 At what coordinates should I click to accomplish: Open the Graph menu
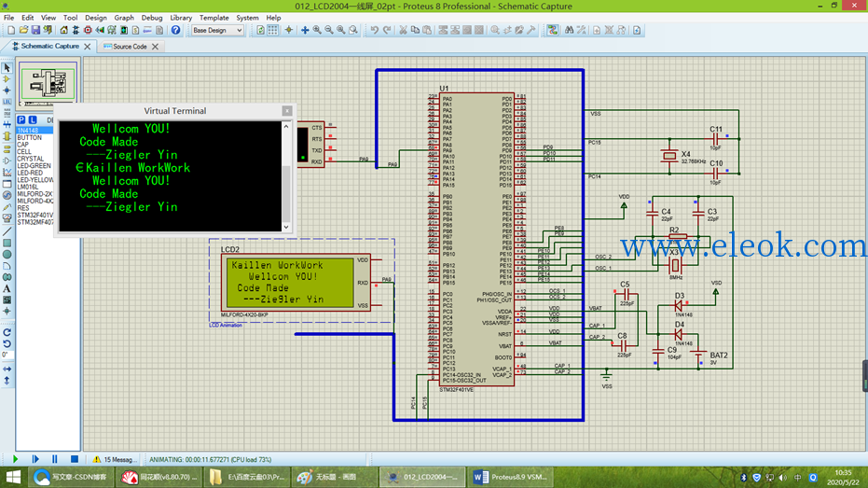coord(124,18)
